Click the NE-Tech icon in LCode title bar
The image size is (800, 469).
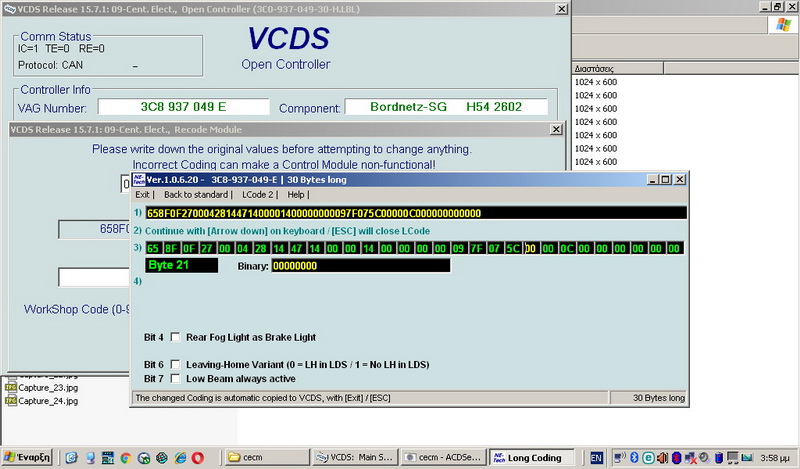tap(139, 179)
